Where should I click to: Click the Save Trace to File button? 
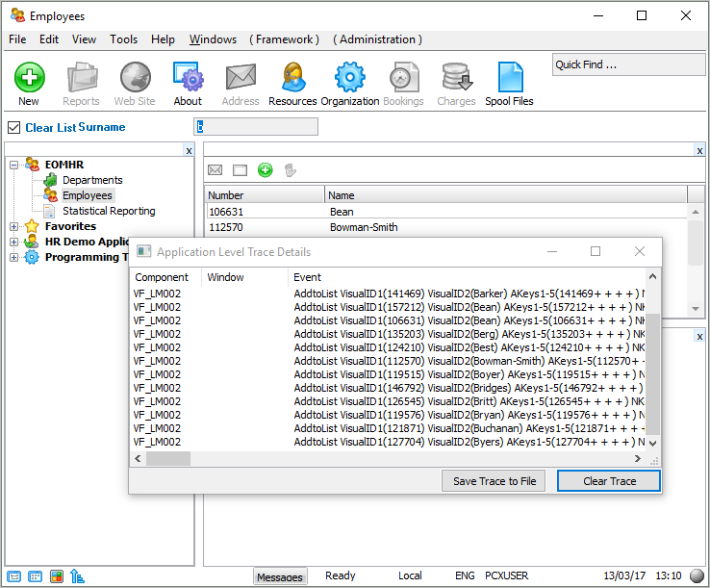494,481
